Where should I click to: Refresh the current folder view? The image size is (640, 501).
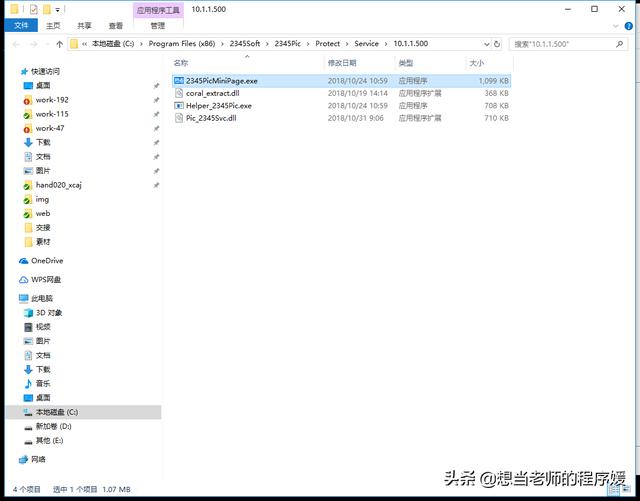point(497,44)
